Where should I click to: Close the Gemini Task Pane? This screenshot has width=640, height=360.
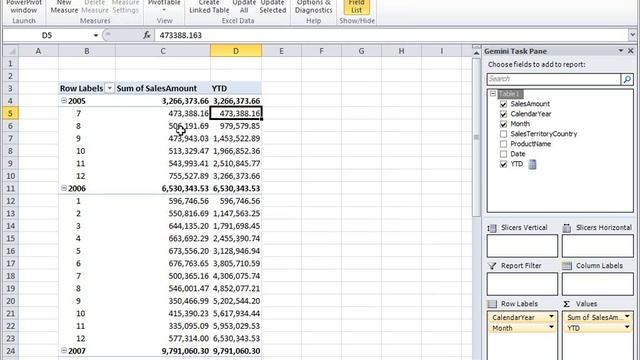631,51
